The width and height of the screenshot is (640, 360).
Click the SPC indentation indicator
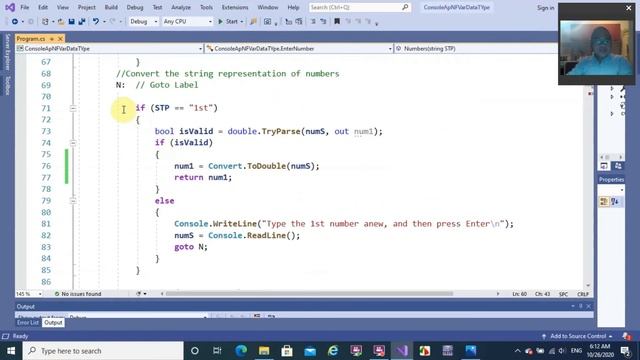point(563,294)
